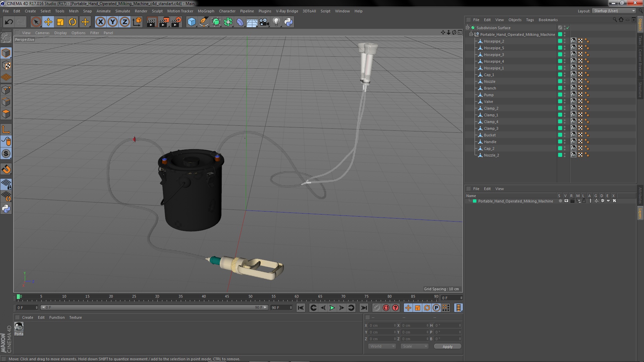Select the Move tool in the toolbar
The image size is (644, 362).
coord(48,22)
